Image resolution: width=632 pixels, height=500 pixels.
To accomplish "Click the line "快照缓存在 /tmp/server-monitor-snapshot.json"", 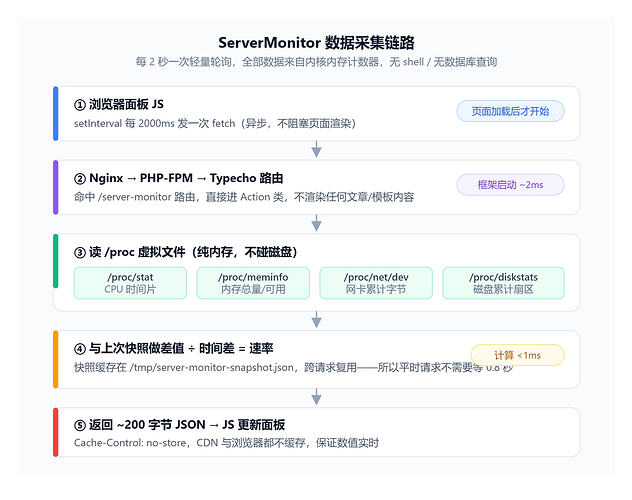I will point(293,367).
